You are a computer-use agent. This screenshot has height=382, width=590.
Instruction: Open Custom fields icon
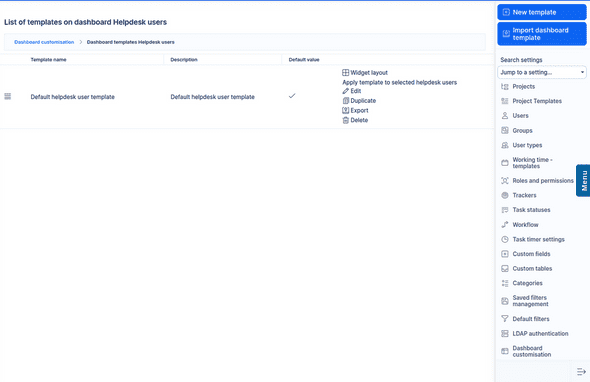(505, 254)
